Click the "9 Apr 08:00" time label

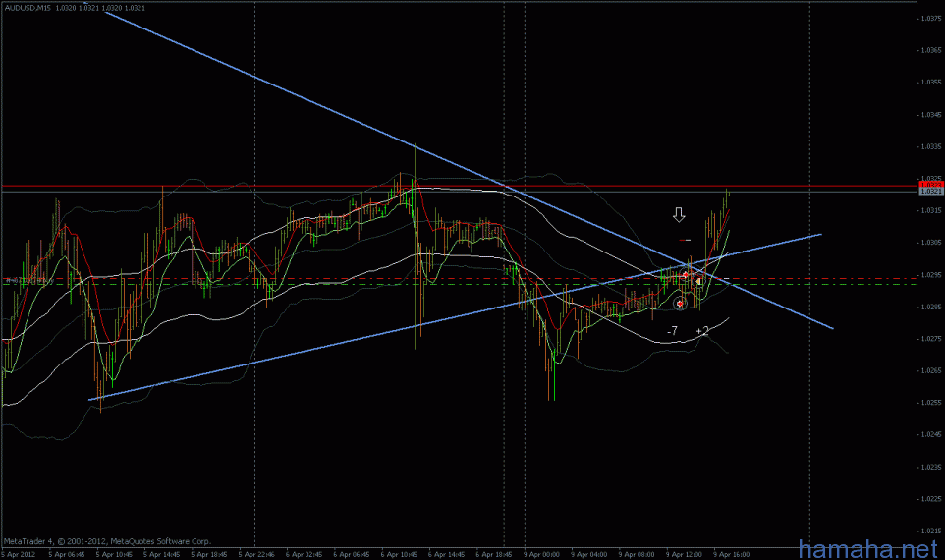637,554
